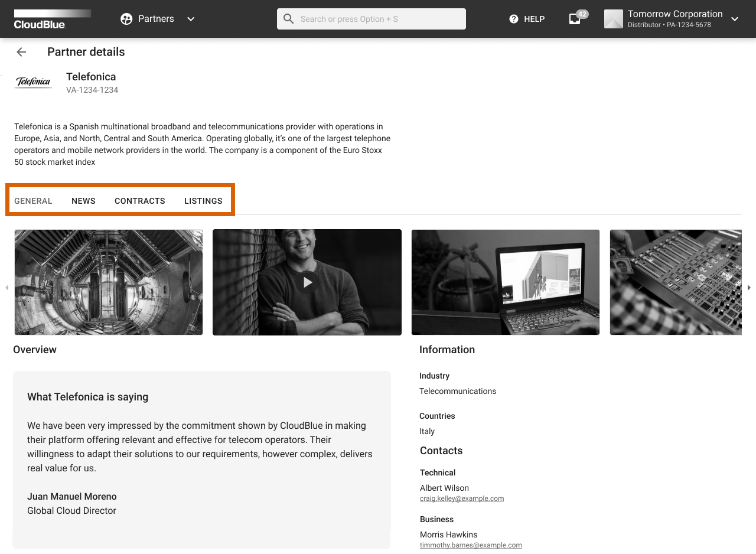Expand the Partners module dropdown

click(x=191, y=19)
